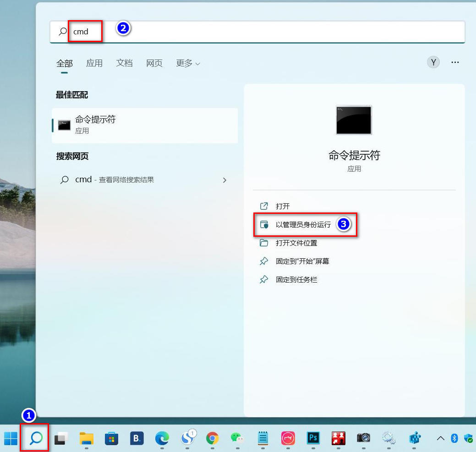Open File Explorer from the taskbar
Image resolution: width=476 pixels, height=452 pixels.
tap(86, 438)
